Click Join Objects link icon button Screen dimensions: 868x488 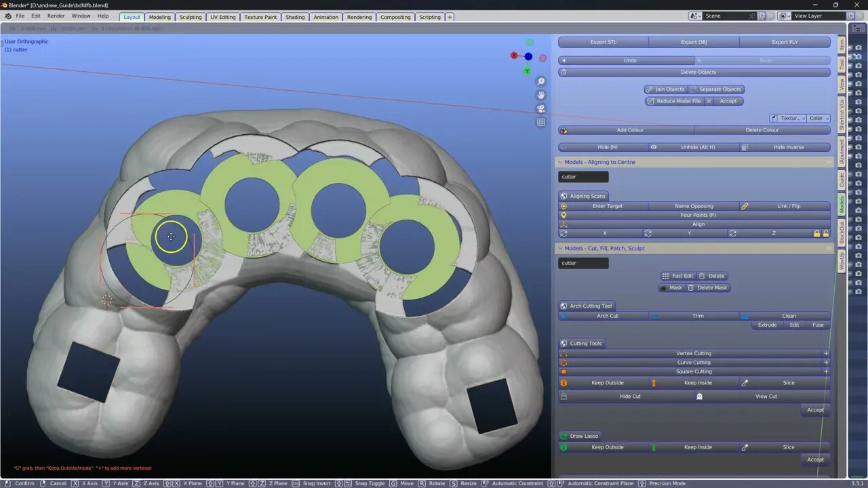pos(665,89)
